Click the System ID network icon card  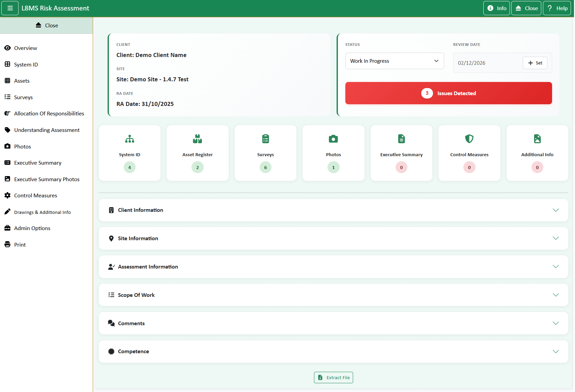[x=130, y=153]
